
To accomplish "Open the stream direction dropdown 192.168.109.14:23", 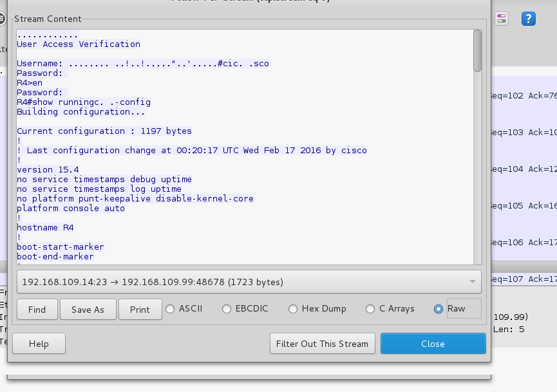I will 249,282.
